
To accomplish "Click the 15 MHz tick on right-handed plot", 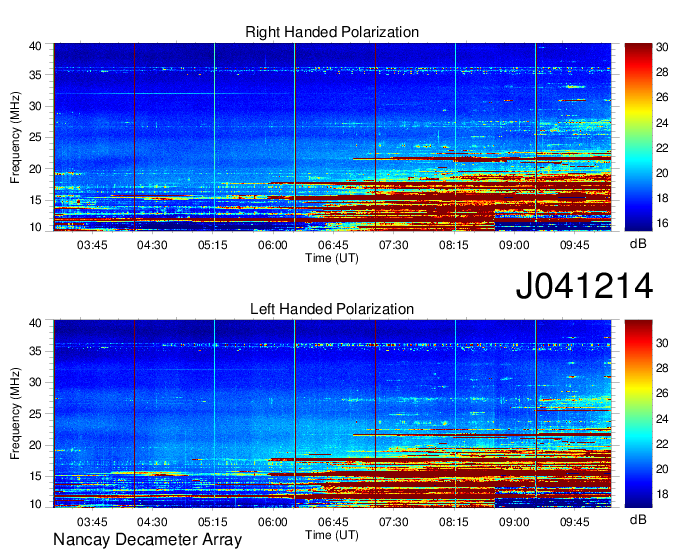I will tap(35, 200).
